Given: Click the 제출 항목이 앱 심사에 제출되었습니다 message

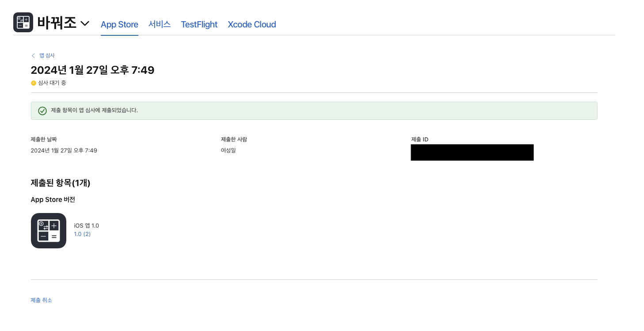Looking at the screenshot, I should [95, 110].
